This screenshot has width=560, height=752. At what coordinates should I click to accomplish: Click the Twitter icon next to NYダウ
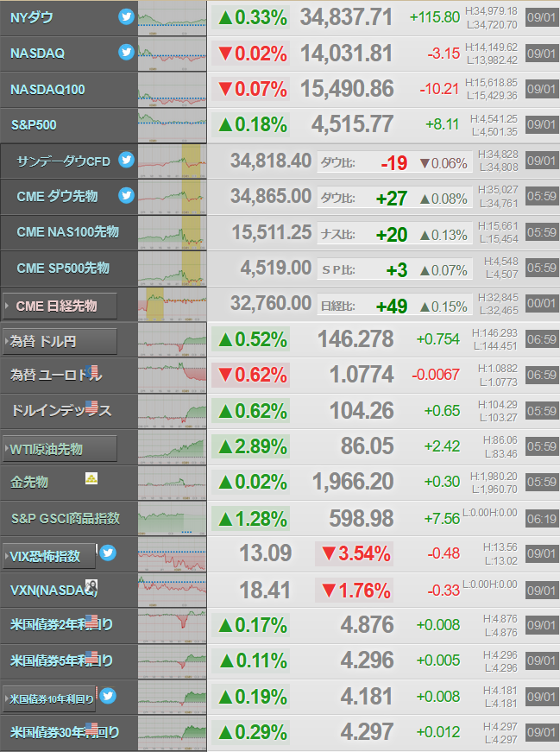pyautogui.click(x=126, y=16)
